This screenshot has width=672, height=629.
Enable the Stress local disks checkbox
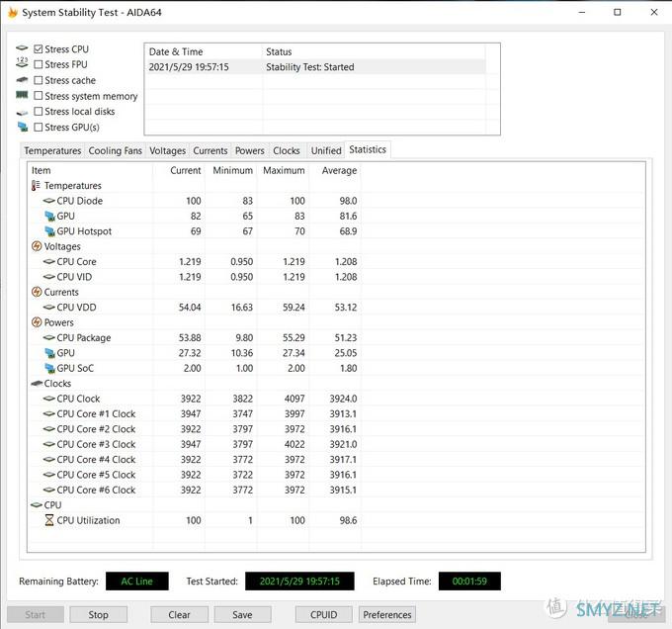click(x=39, y=112)
